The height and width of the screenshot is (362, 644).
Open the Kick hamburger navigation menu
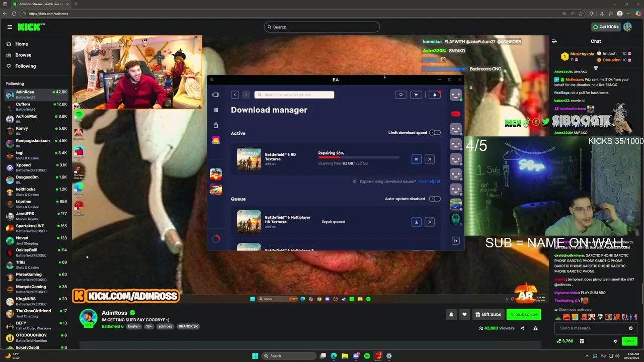(10, 27)
